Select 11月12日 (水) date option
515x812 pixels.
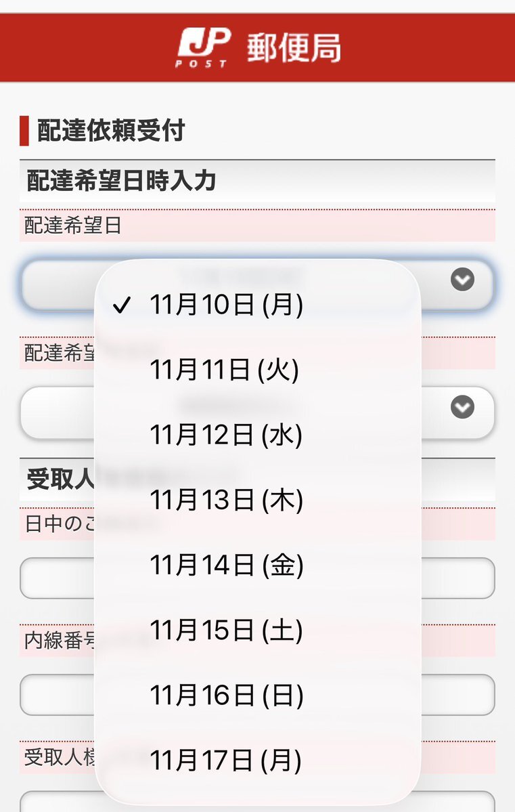226,435
